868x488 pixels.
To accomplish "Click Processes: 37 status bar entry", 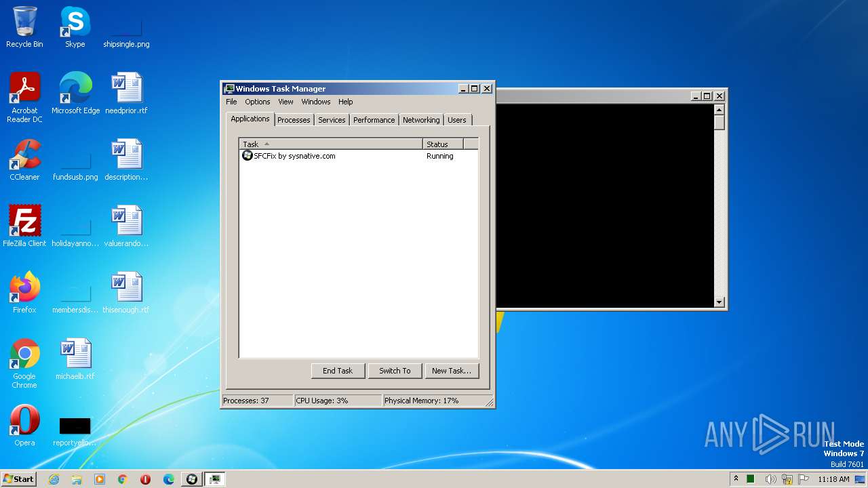I will coord(258,401).
